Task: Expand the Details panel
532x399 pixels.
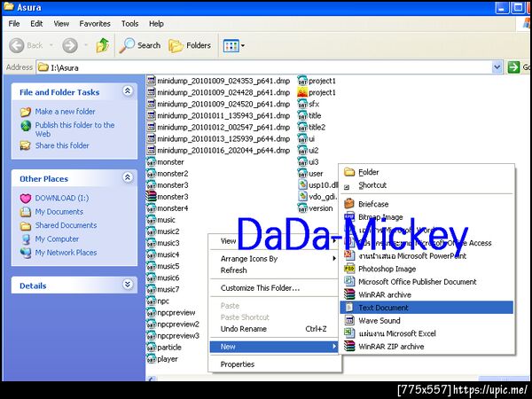Action: click(x=128, y=285)
